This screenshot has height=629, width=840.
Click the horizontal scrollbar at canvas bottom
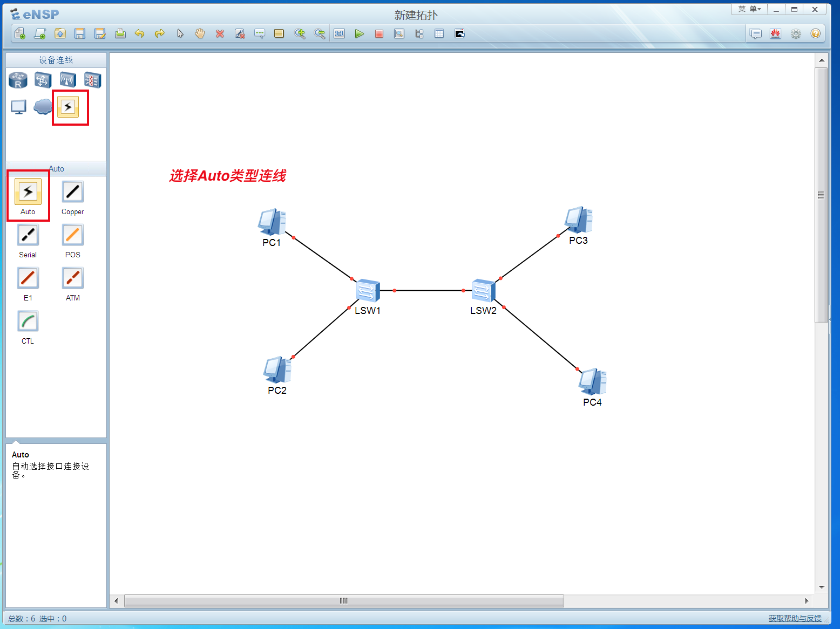click(x=343, y=600)
